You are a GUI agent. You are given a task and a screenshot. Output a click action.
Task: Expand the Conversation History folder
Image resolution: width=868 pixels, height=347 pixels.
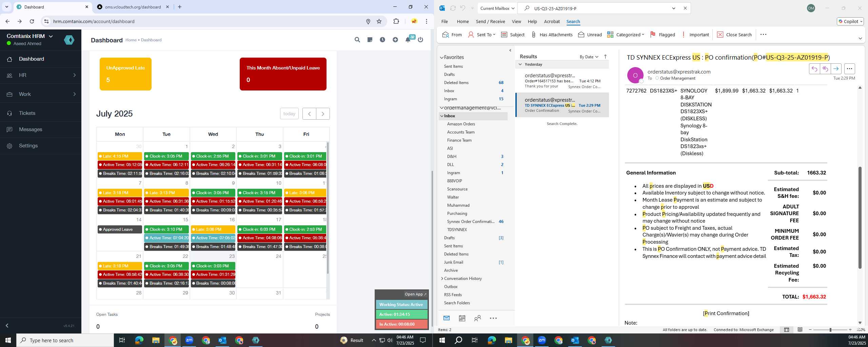pyautogui.click(x=442, y=279)
